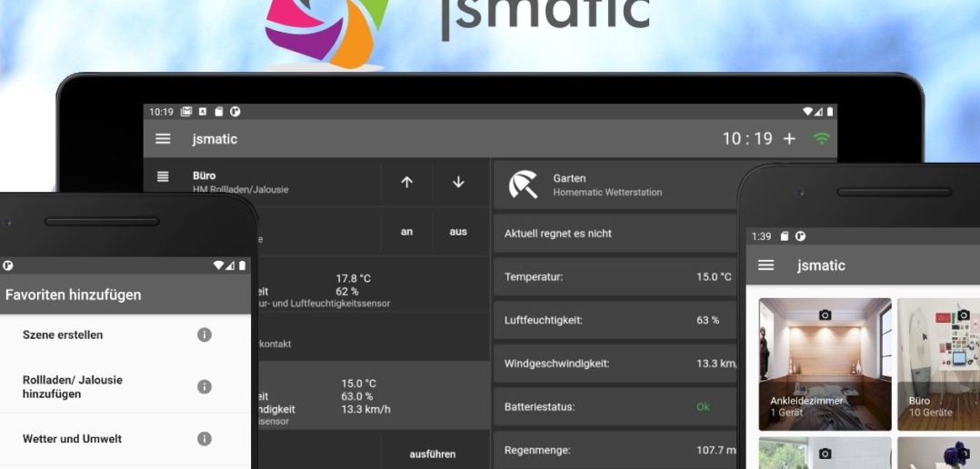Open the right phone's hamburger menu
The image size is (980, 469).
pyautogui.click(x=765, y=264)
